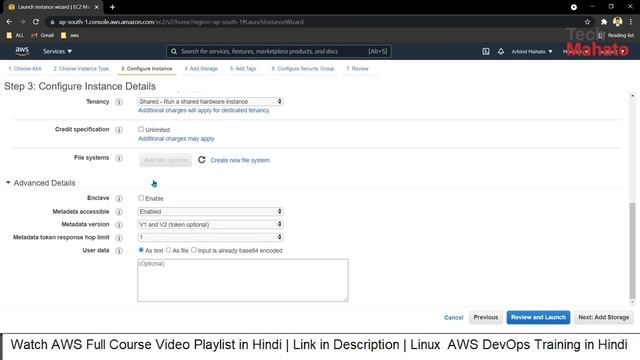Screen dimensions: 640x360
Task: Click into the User data text area
Action: click(243, 280)
